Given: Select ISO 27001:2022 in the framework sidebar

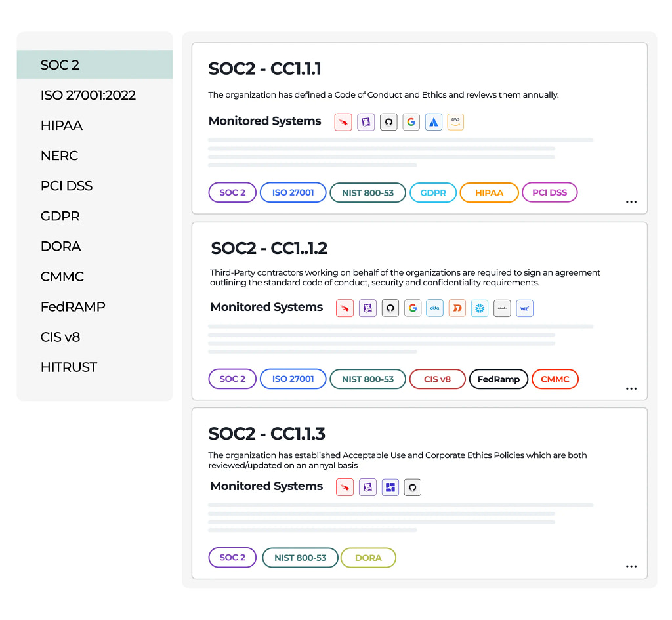Looking at the screenshot, I should pos(88,95).
